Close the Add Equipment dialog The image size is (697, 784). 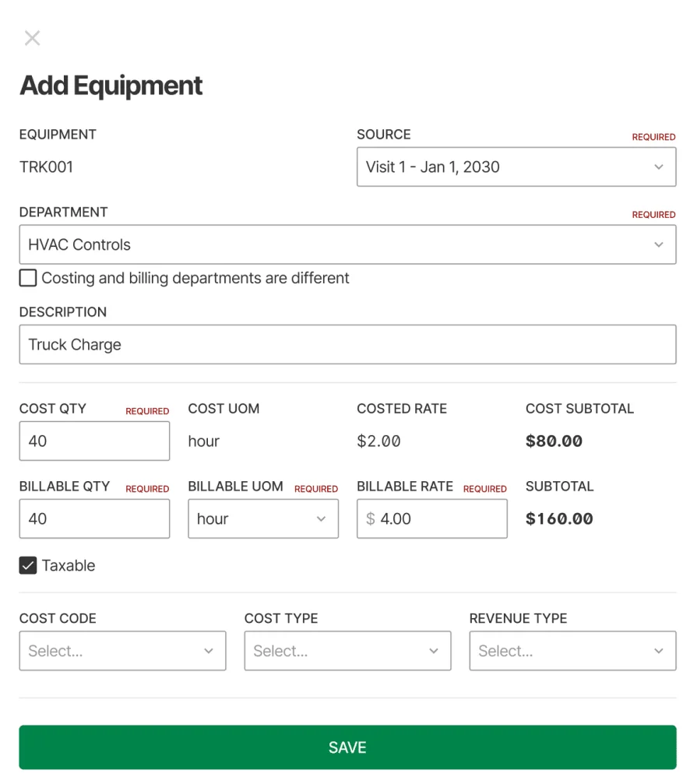(32, 37)
